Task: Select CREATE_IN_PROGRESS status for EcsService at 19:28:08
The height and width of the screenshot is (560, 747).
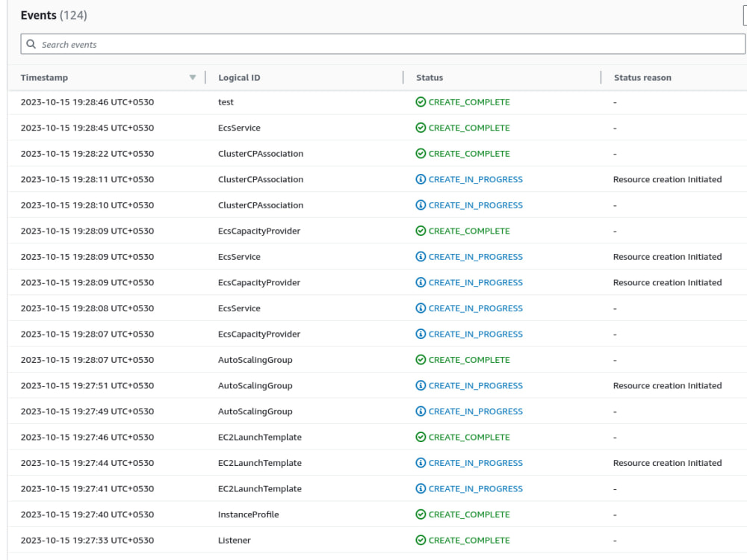Action: click(475, 308)
